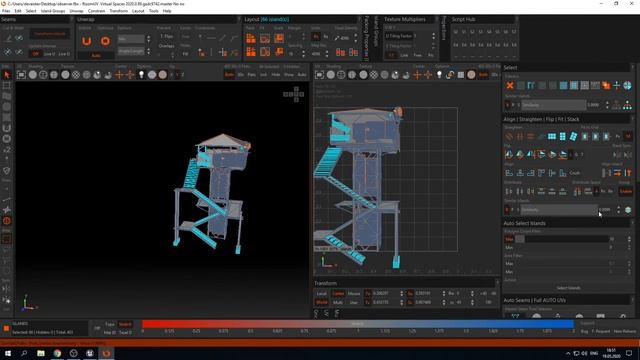Viewport: 640px width, 360px height.
Task: Toggle Center mode in Transform panel
Action: tap(338, 293)
